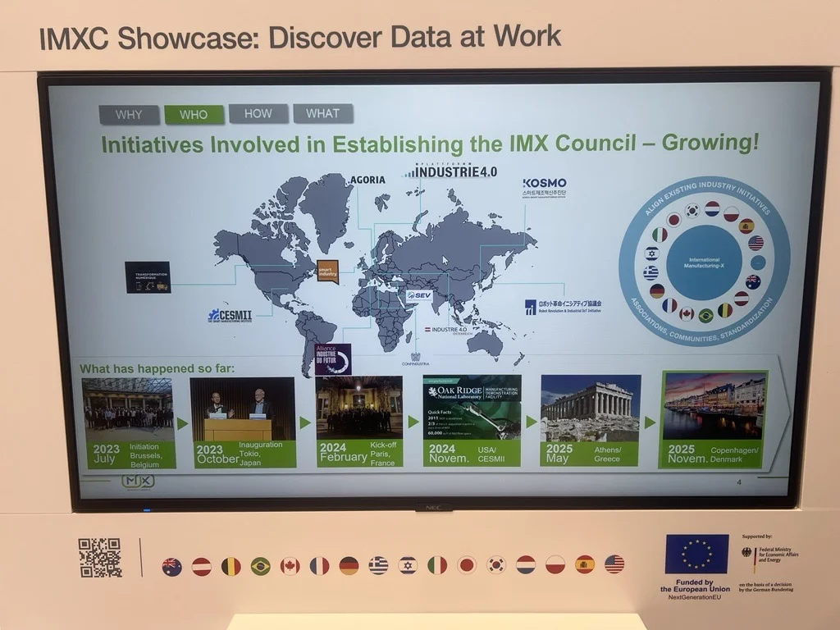Click the "What has happened so far:" heading
This screenshot has width=840, height=630.
(x=157, y=368)
